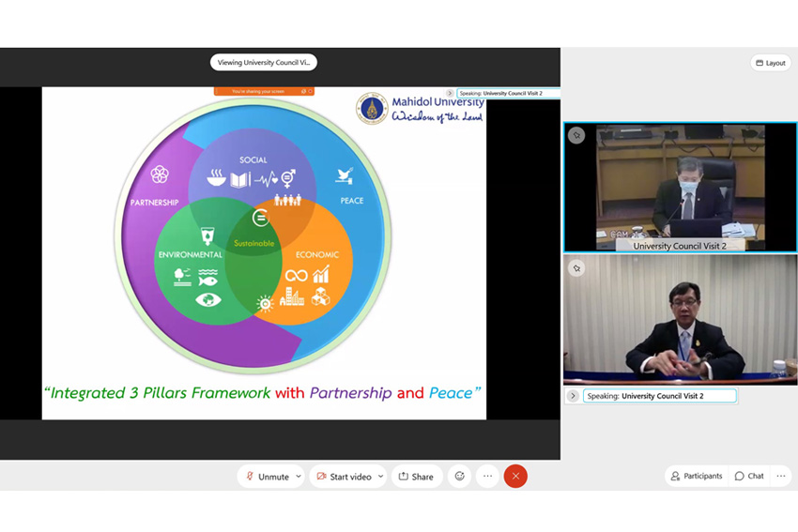Image resolution: width=798 pixels, height=532 pixels.
Task: Open the Participants panel
Action: click(x=697, y=477)
